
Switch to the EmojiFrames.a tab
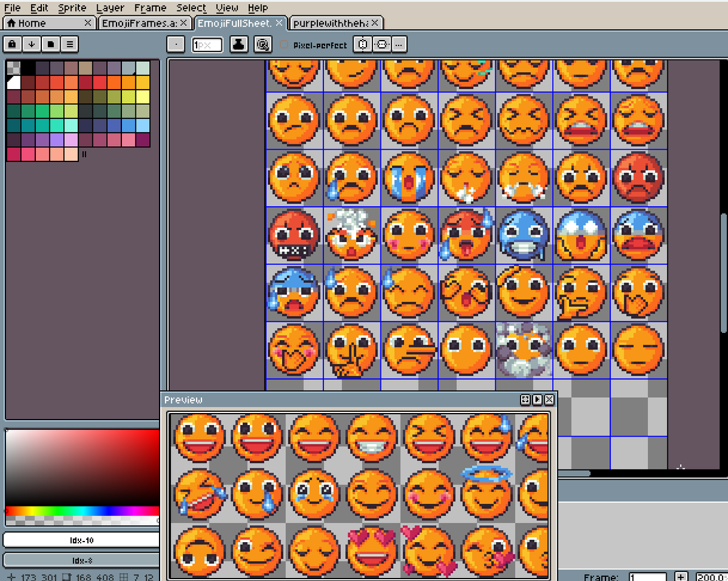[x=146, y=23]
